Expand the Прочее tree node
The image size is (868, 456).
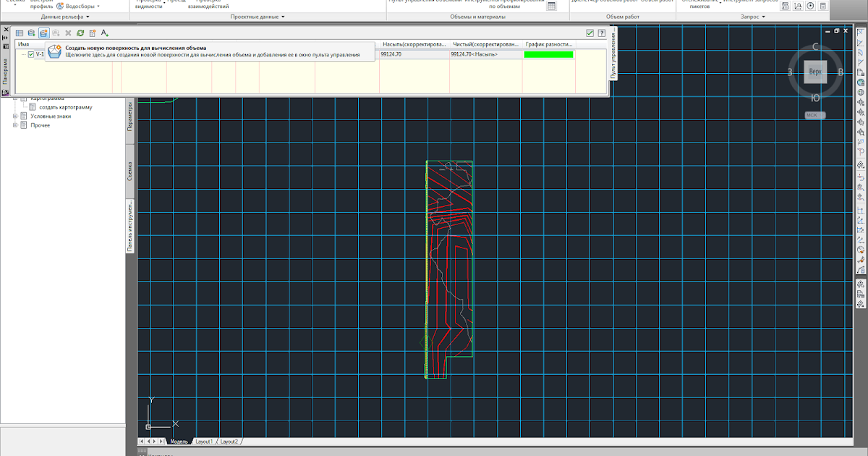click(15, 125)
